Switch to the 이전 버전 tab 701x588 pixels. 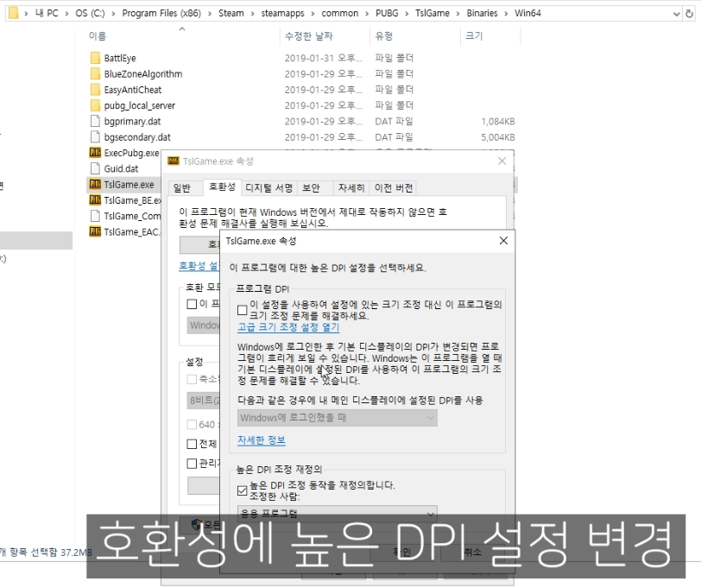pyautogui.click(x=394, y=188)
